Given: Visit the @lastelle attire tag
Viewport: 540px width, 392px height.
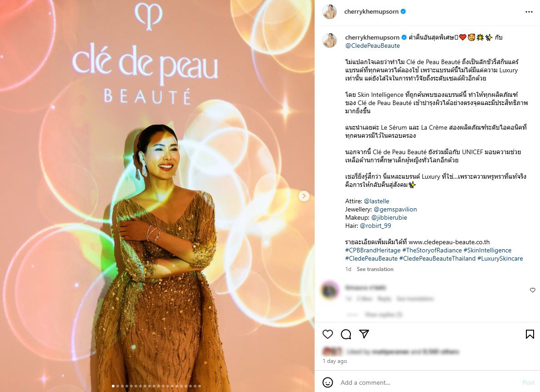Looking at the screenshot, I should coord(376,201).
